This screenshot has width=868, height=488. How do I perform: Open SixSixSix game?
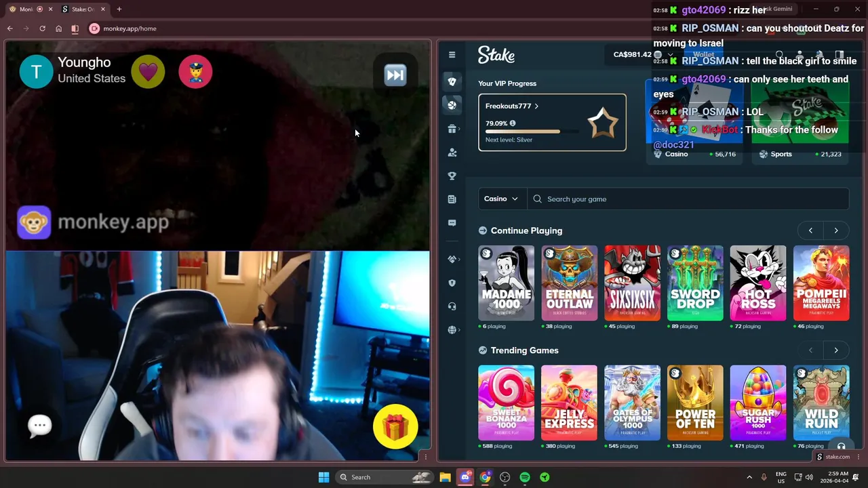(632, 283)
